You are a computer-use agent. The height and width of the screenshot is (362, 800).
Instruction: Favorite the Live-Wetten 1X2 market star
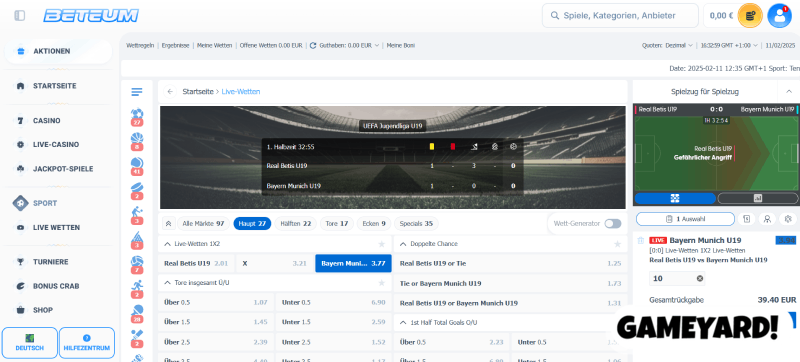click(381, 244)
